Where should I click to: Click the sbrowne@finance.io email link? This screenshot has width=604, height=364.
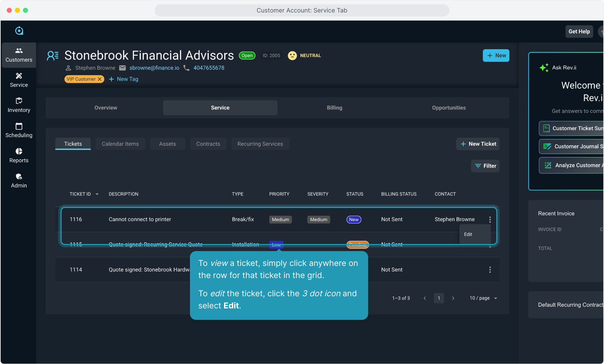[154, 68]
